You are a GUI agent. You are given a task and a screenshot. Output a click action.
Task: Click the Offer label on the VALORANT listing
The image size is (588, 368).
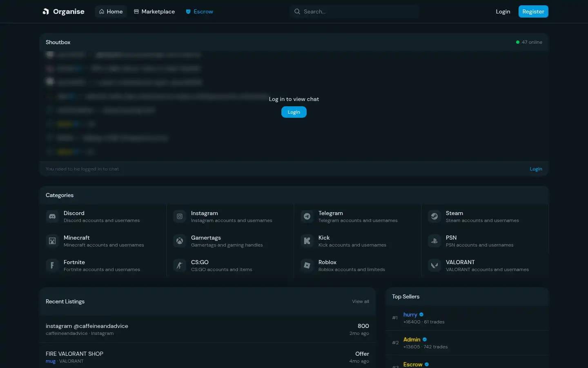click(x=362, y=354)
